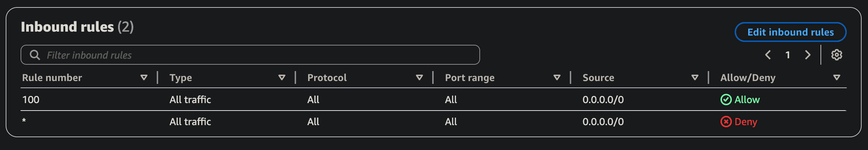Select the asterisk default rule row
The height and width of the screenshot is (150, 868).
pos(24,121)
